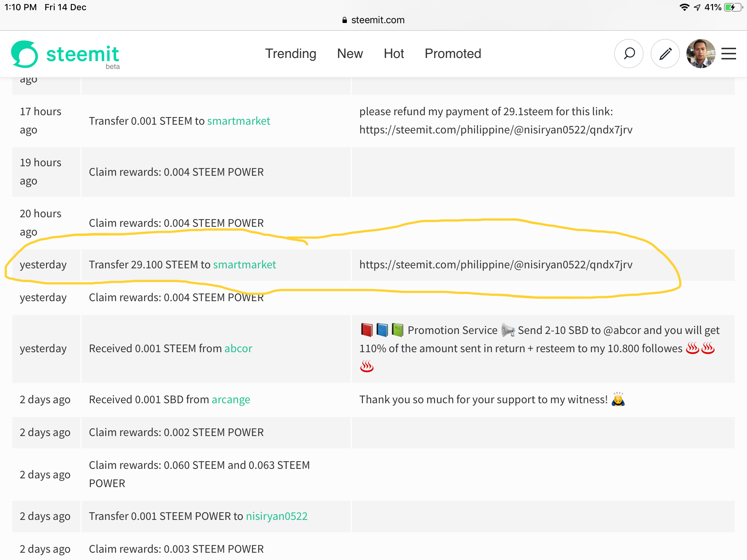Viewport: 747px width, 560px height.
Task: Open the arcange account link
Action: (x=231, y=400)
